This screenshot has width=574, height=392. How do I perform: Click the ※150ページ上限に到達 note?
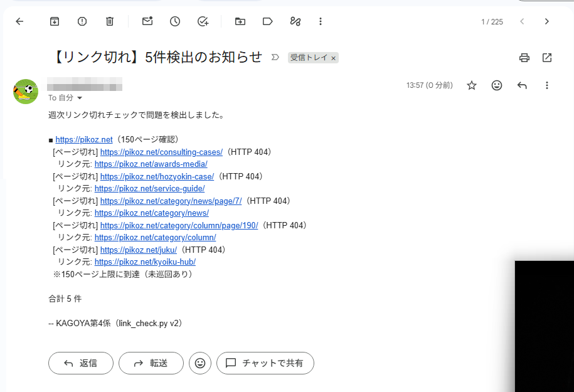(x=123, y=274)
